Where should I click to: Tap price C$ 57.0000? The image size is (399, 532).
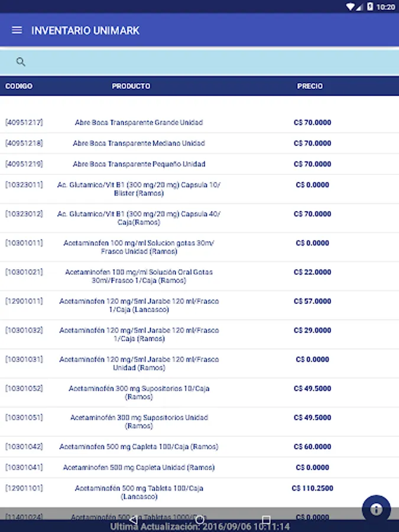(312, 301)
